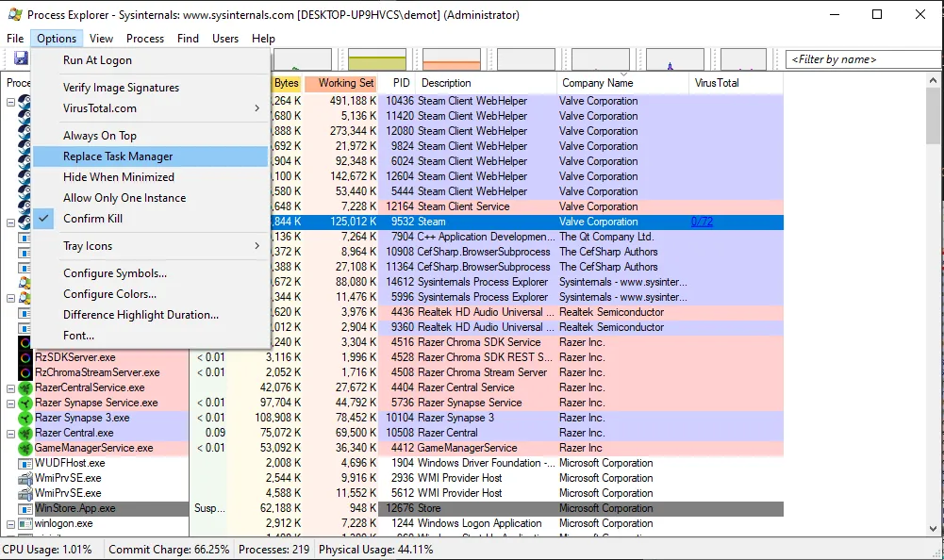Click the WmiPrvSE.exe icon for PID 5612
The width and height of the screenshot is (944, 560).
25,493
